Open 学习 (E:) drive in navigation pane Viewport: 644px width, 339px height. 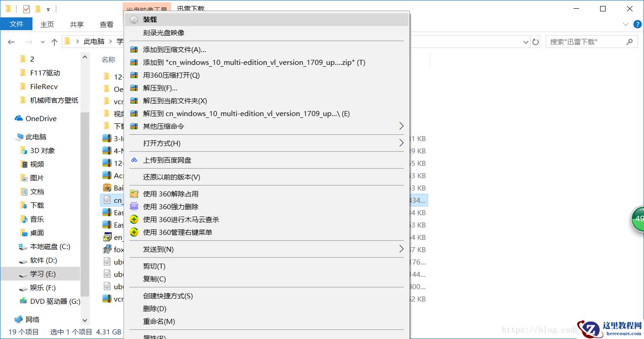[x=40, y=274]
